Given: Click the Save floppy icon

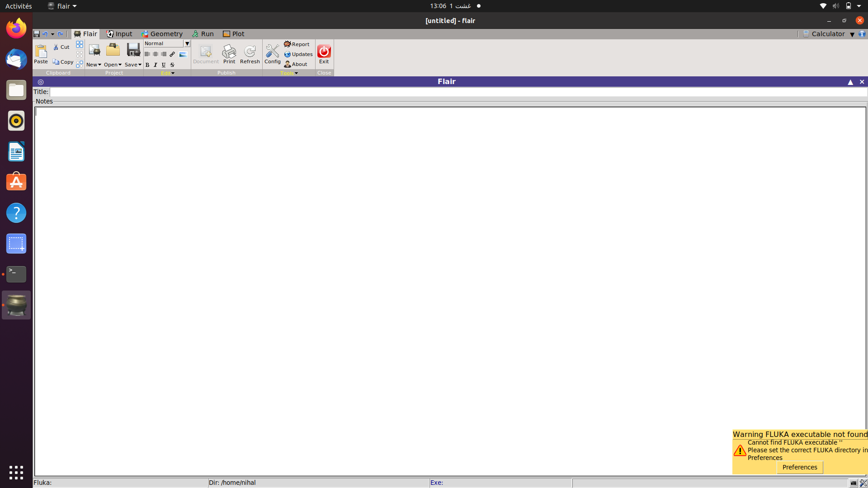Looking at the screenshot, I should click(133, 50).
